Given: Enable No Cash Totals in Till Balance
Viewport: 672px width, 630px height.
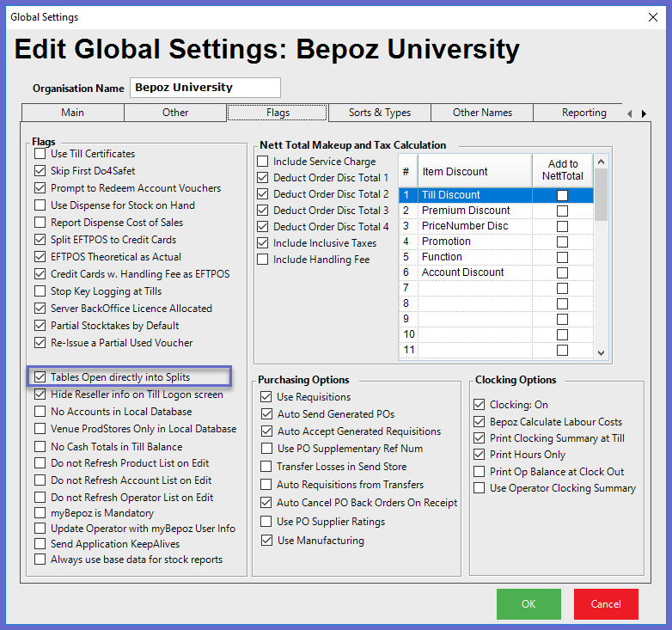Looking at the screenshot, I should 40,447.
